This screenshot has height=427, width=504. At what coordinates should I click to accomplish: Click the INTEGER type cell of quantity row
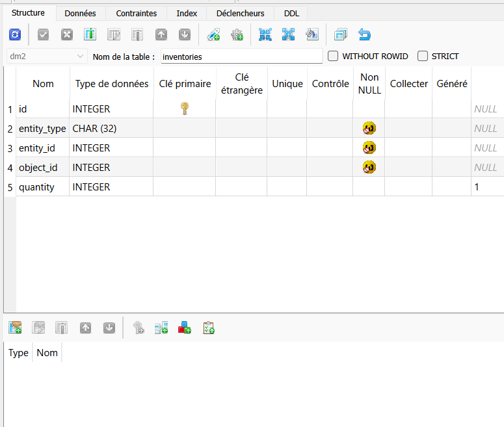[111, 187]
